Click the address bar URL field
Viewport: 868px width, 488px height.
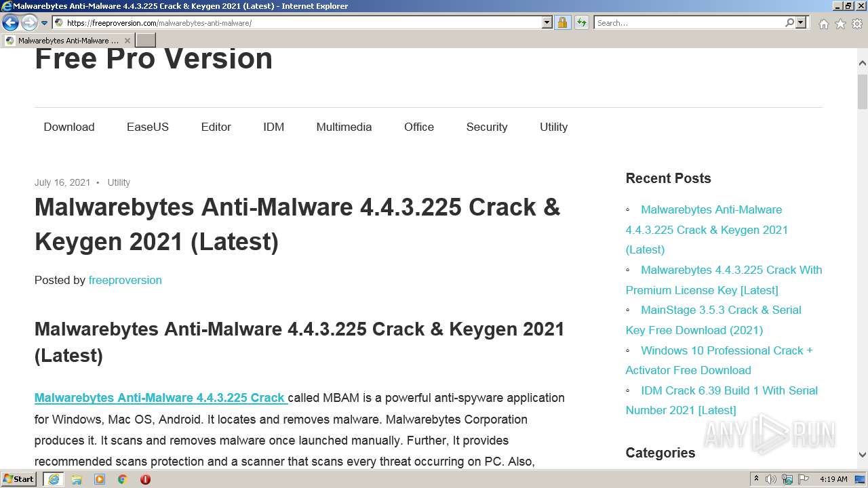[296, 23]
